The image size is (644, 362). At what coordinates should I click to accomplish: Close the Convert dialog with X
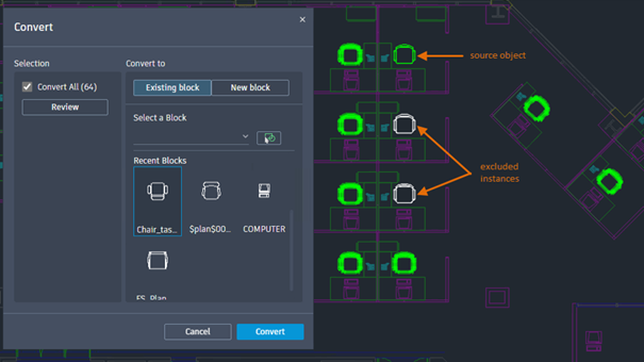[302, 20]
